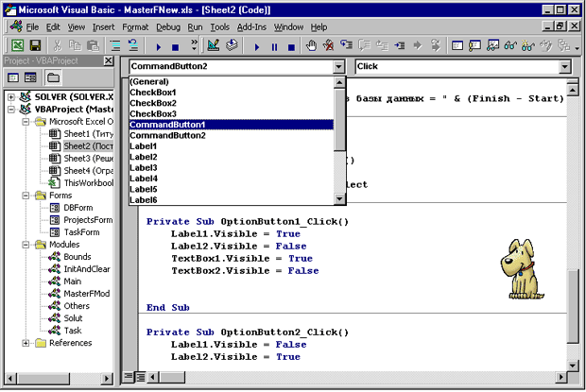Click the object list scroll up arrow
This screenshot has height=392, width=586.
[x=339, y=82]
